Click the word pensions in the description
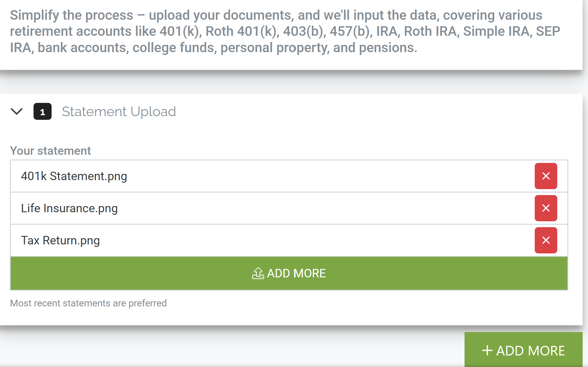The height and width of the screenshot is (367, 588). (388, 48)
